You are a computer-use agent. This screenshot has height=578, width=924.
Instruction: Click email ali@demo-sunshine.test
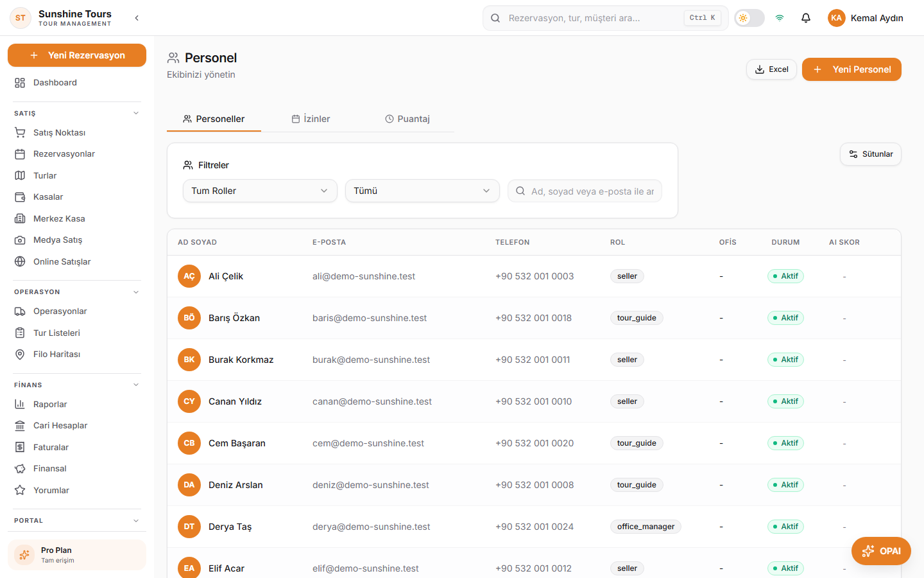[x=364, y=276]
